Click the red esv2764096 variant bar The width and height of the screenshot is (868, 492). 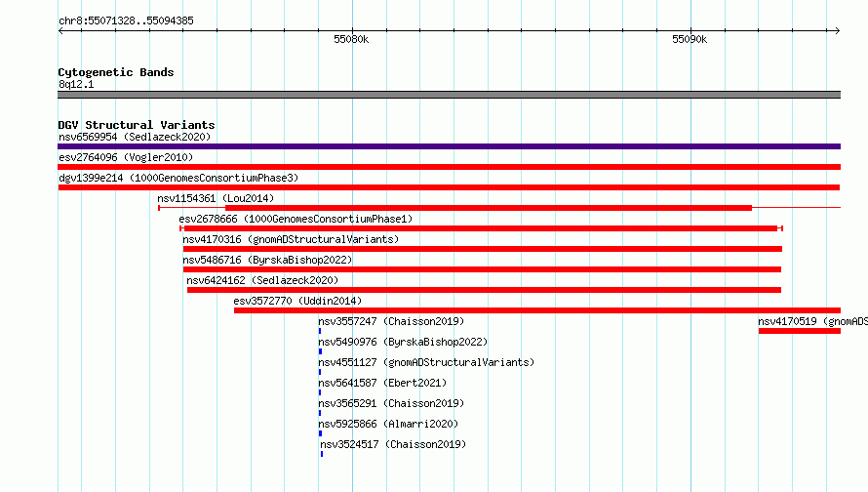(449, 167)
